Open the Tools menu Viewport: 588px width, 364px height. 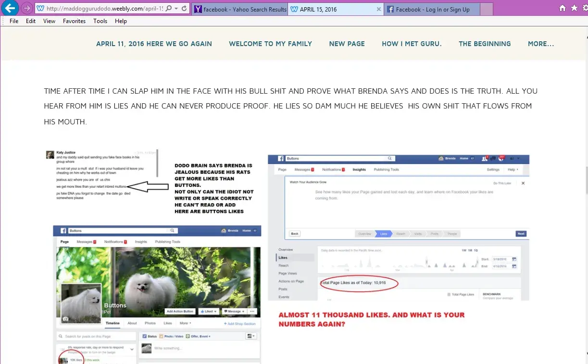pyautogui.click(x=100, y=21)
